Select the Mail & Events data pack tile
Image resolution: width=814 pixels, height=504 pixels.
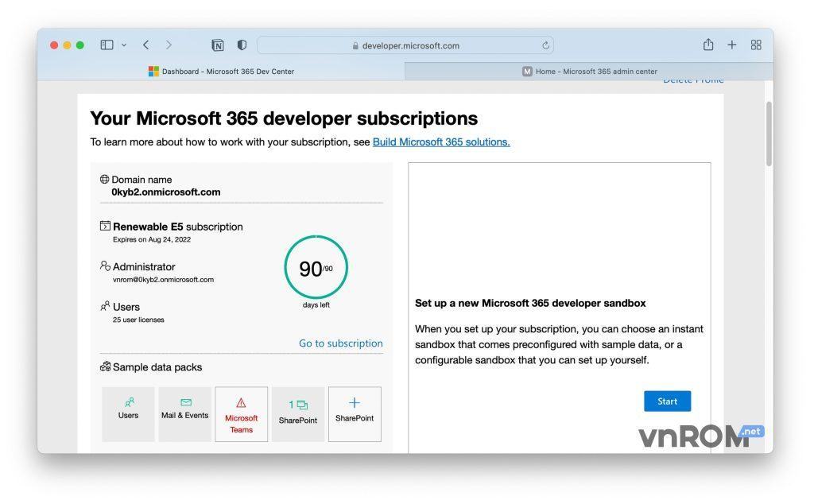pyautogui.click(x=185, y=413)
